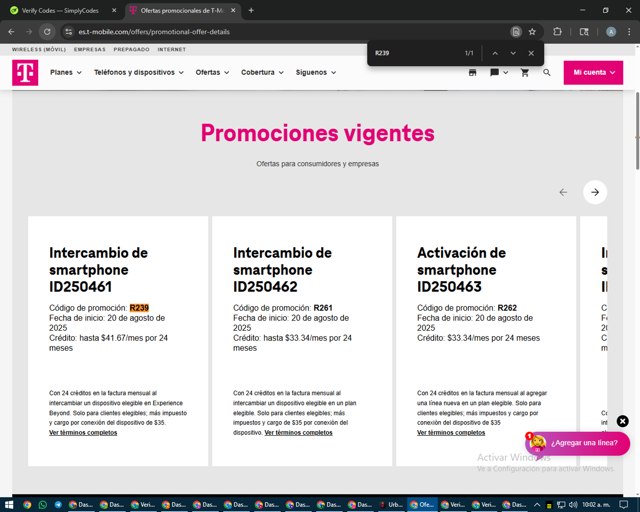
Task: Expand the Ofertas dropdown menu
Action: tap(212, 72)
